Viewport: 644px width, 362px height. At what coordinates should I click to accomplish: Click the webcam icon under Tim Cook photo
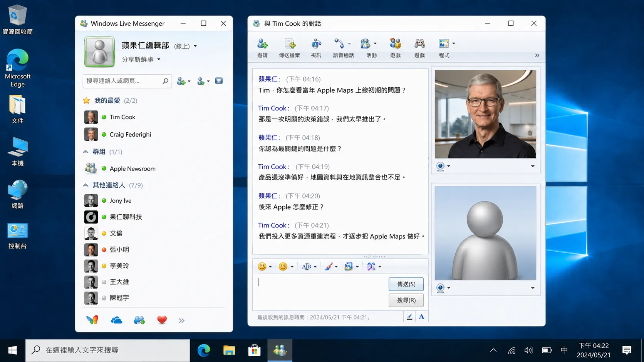click(441, 166)
